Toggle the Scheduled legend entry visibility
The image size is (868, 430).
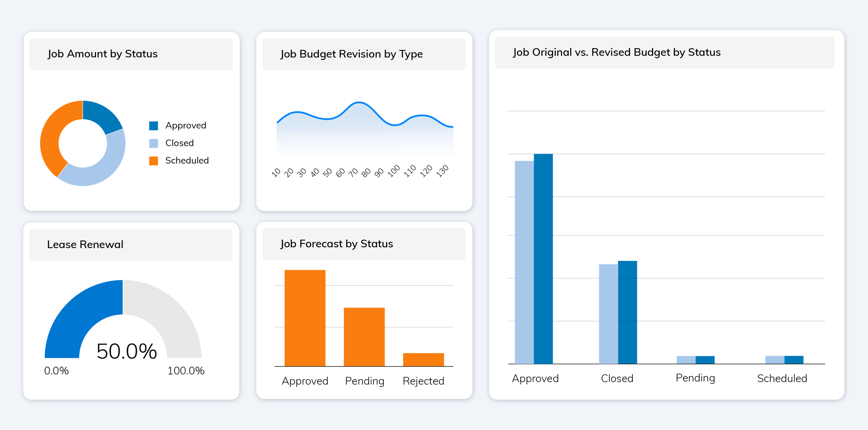pyautogui.click(x=187, y=160)
